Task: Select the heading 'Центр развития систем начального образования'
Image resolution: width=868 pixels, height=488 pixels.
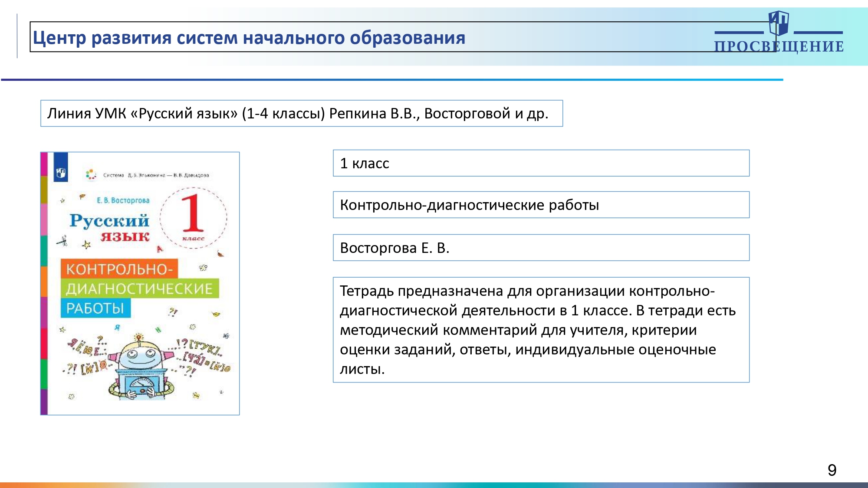Action: coord(249,38)
